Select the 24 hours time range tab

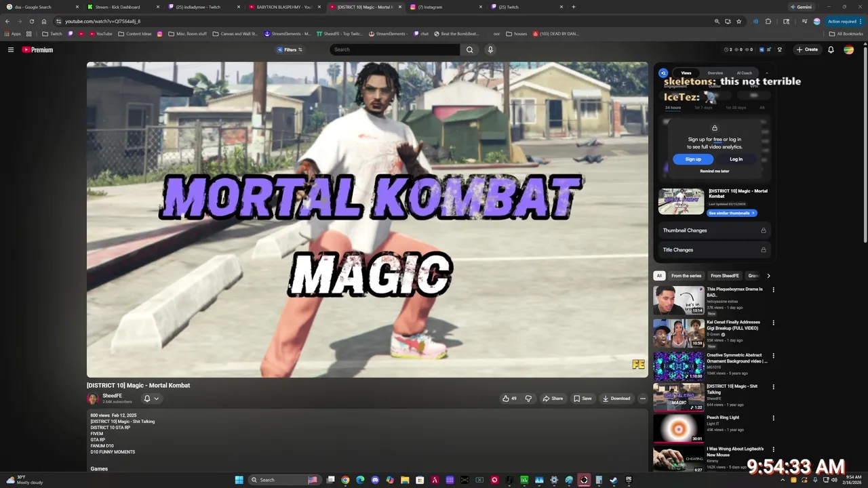(x=673, y=108)
